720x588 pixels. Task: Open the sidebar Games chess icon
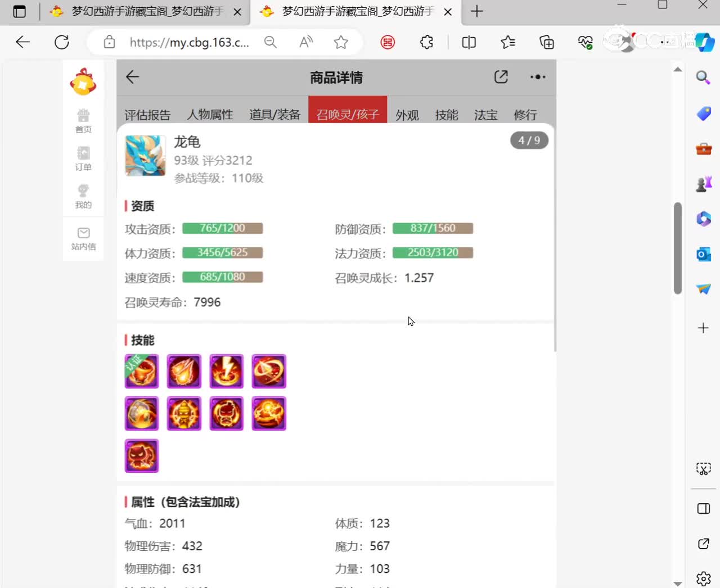click(704, 184)
